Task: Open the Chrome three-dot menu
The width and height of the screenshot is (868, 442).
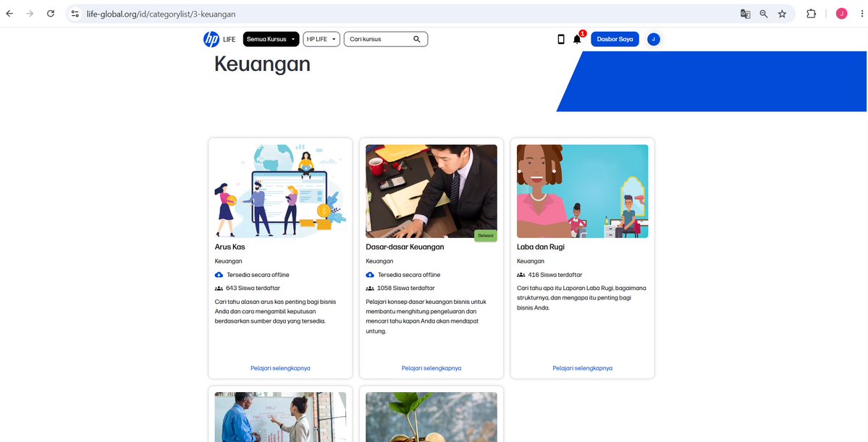Action: (862, 14)
